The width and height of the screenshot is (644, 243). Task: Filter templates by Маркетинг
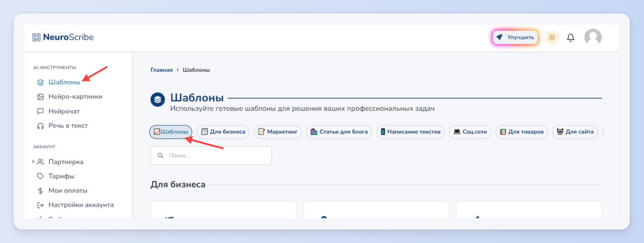[278, 132]
